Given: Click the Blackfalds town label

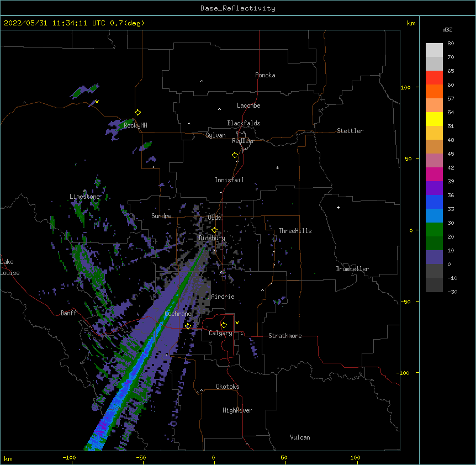Looking at the screenshot, I should click(x=244, y=123).
